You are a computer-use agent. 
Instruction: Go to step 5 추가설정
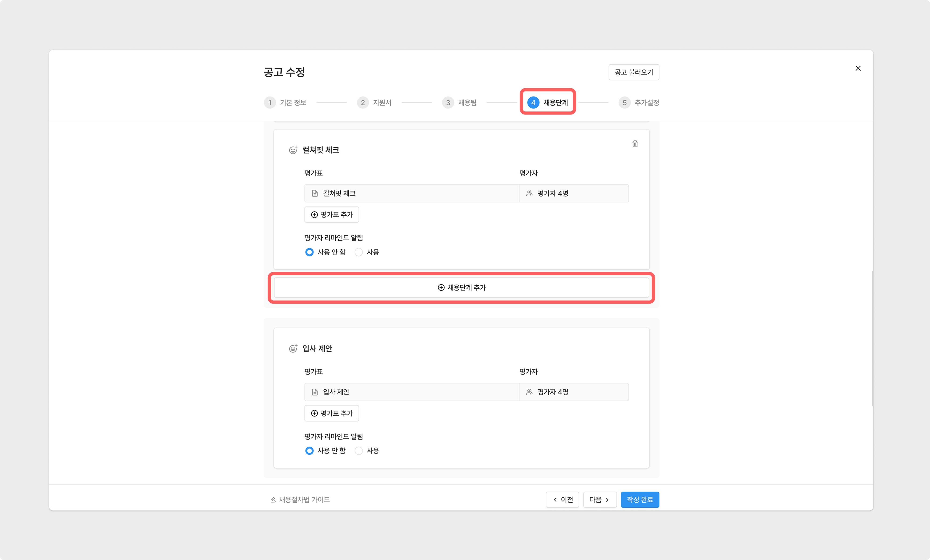pos(639,102)
